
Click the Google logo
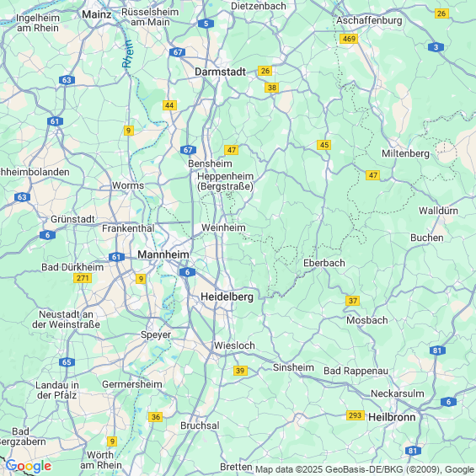pos(29,466)
